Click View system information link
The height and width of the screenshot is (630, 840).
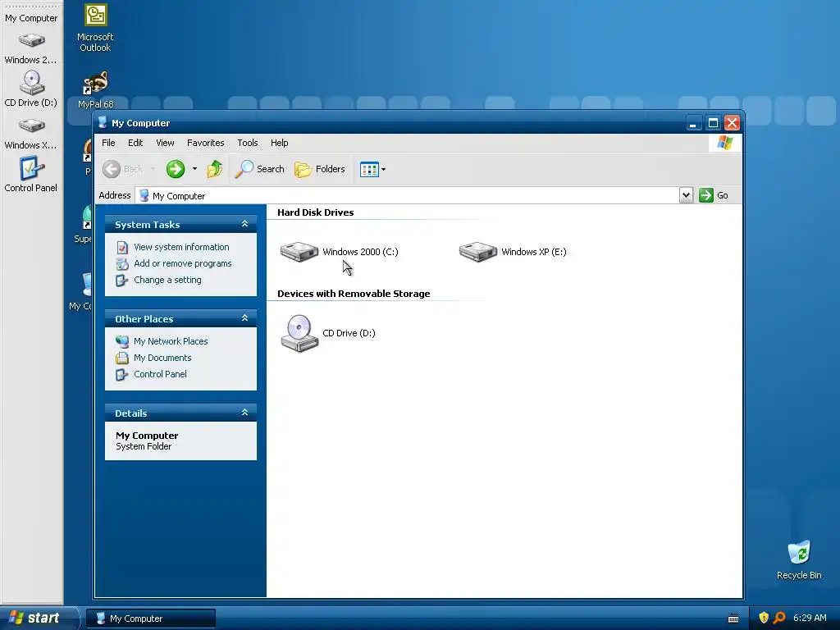pos(181,247)
